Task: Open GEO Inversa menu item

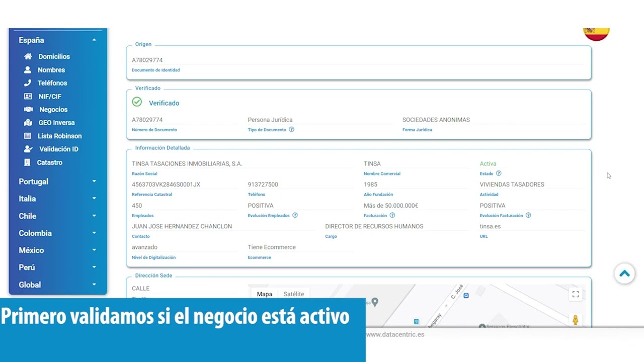Action: point(56,123)
